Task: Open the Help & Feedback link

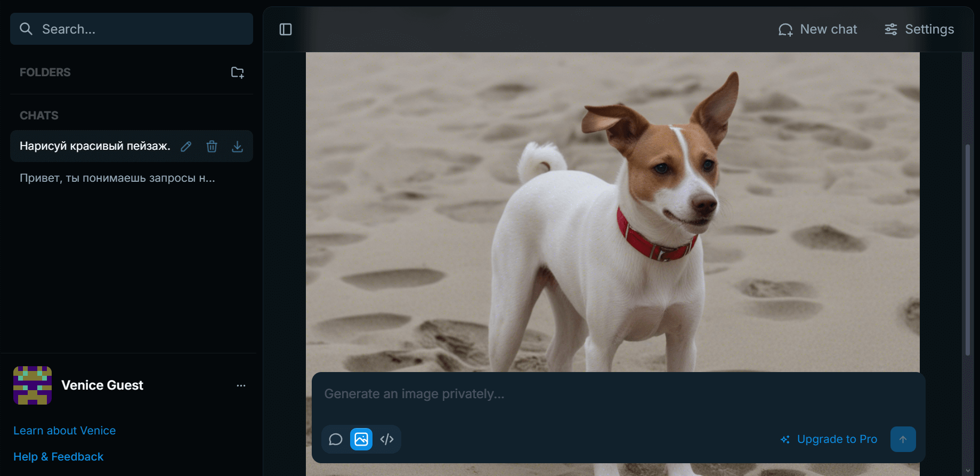Action: tap(59, 457)
